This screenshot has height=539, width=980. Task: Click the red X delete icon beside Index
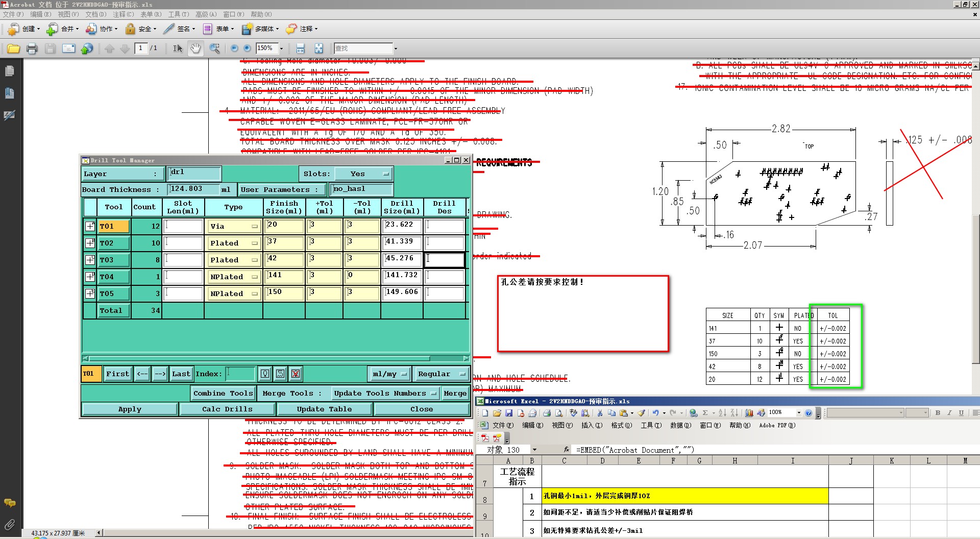(296, 374)
